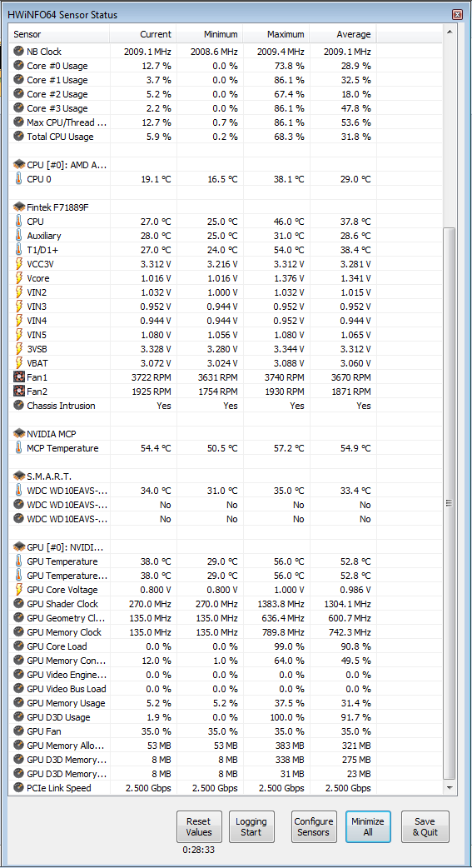Click the GPU [#0] NVIDIA chip icon

click(x=19, y=547)
